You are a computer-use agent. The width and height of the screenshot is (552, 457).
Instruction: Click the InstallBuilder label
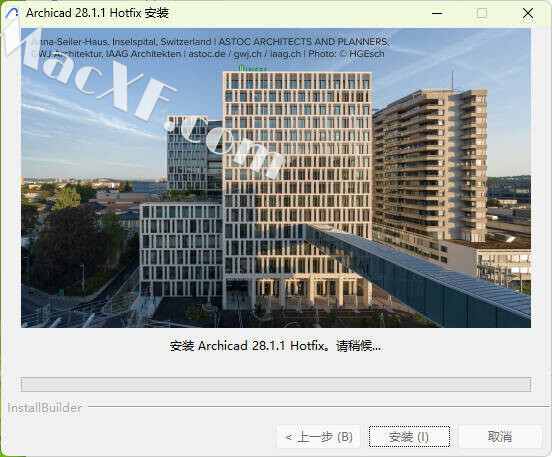[x=45, y=408]
